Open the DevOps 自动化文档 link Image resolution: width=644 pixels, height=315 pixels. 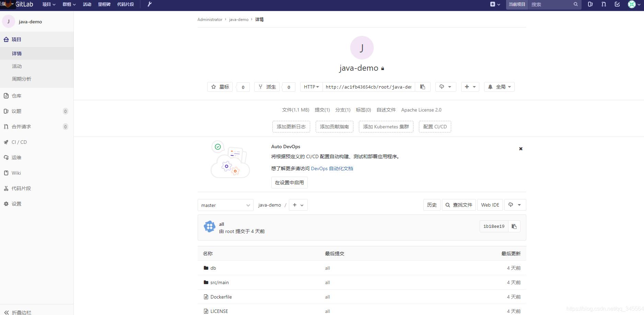tap(332, 168)
